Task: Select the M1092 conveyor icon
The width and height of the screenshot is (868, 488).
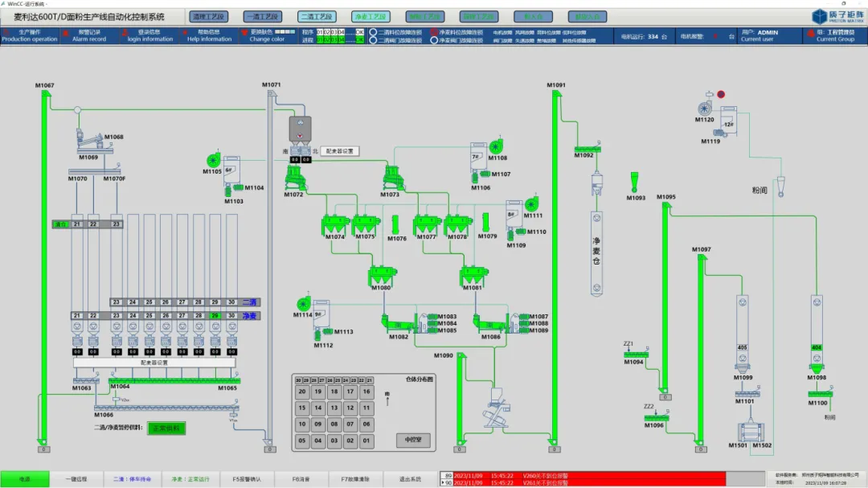Action: (588, 149)
